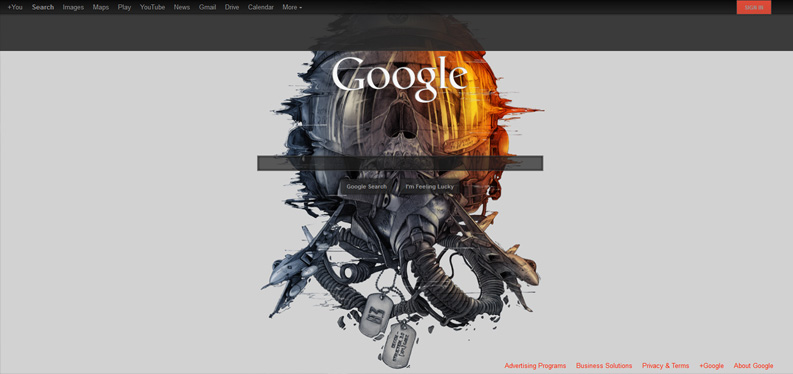The image size is (793, 374).
Task: Open Calendar from the top bar
Action: point(261,7)
